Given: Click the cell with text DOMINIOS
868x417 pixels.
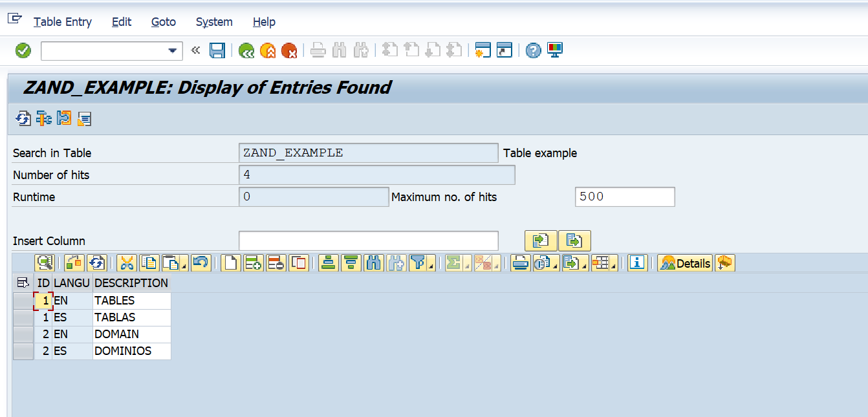Looking at the screenshot, I should [x=132, y=351].
